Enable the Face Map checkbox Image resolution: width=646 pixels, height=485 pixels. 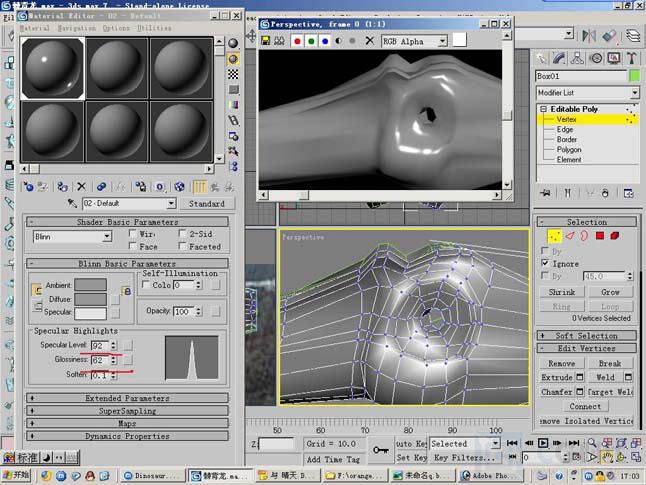click(x=133, y=246)
